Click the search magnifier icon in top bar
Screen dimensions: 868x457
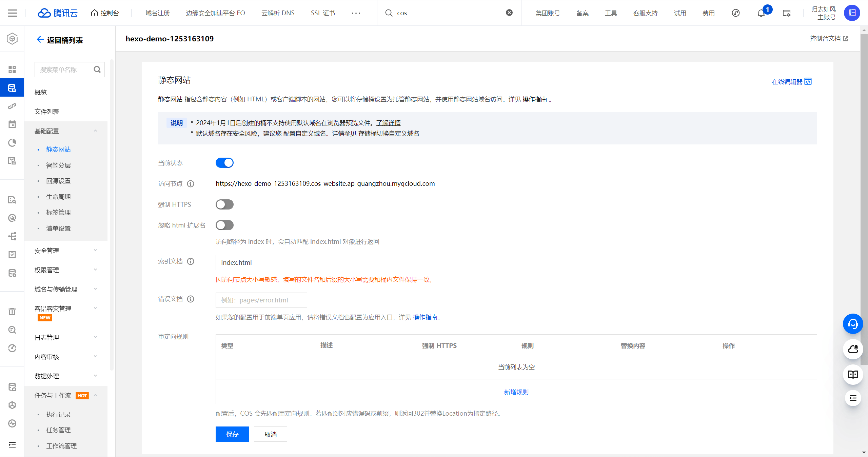click(389, 13)
